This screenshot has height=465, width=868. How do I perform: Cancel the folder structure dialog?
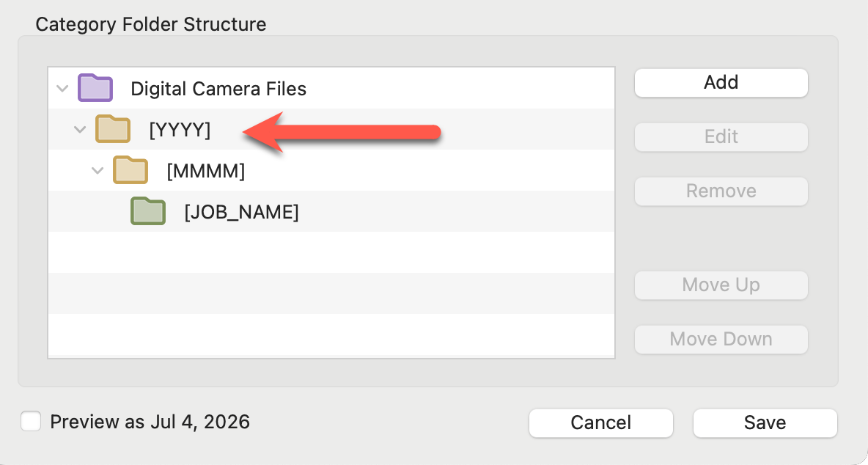pos(600,422)
